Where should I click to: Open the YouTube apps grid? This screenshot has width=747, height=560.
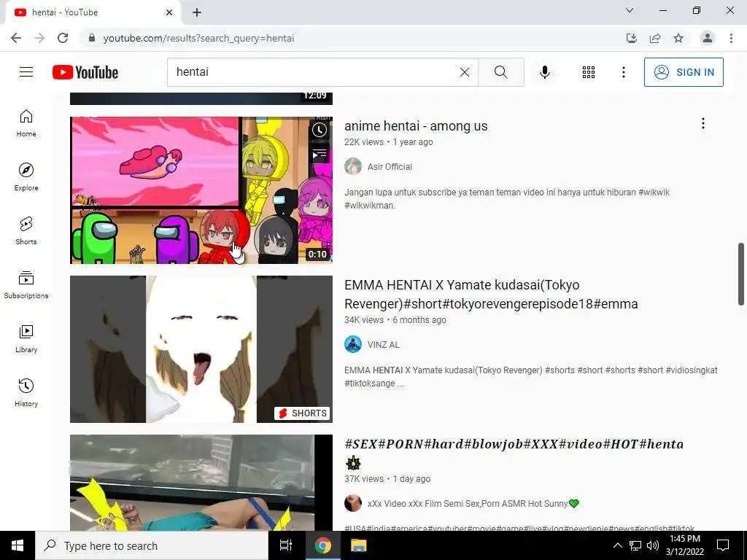coord(589,72)
